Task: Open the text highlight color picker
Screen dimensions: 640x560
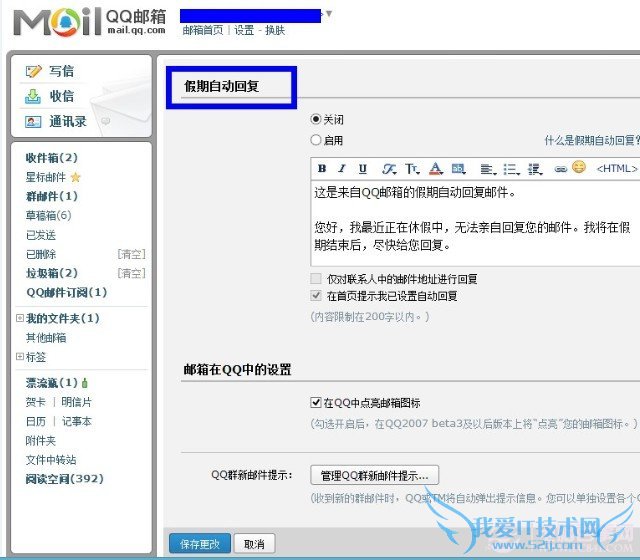Action: coord(459,169)
